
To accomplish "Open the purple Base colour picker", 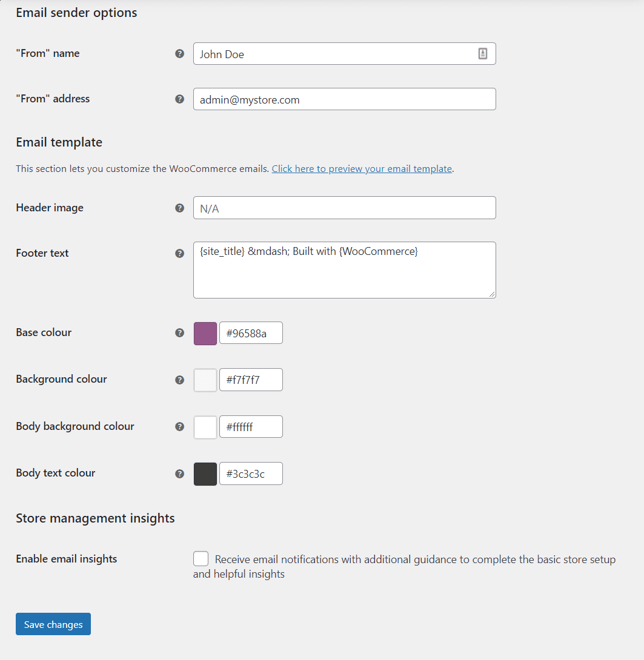I will pyautogui.click(x=205, y=333).
